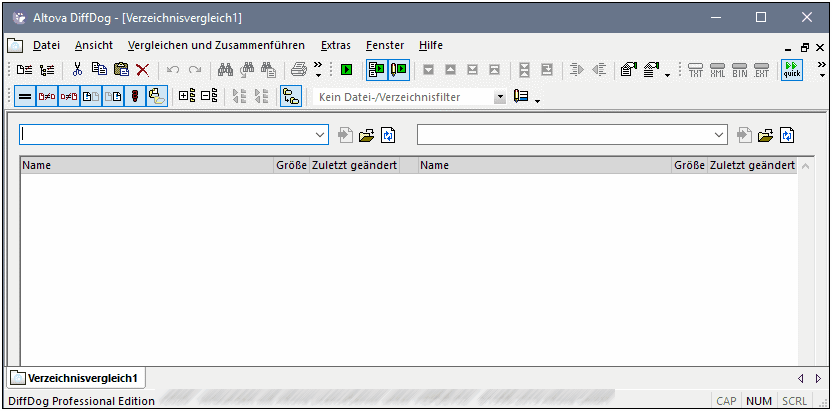Toggle Show Empty Directories button

(157, 97)
